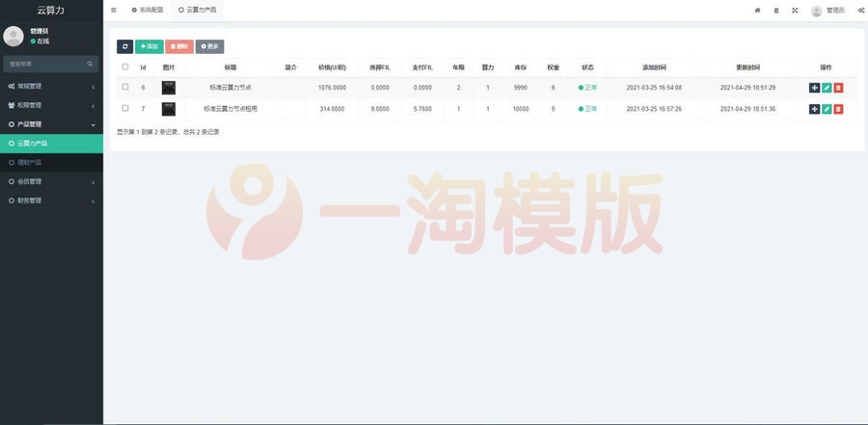This screenshot has height=425, width=868.
Task: Open the settings gears icon at top right
Action: point(861,10)
